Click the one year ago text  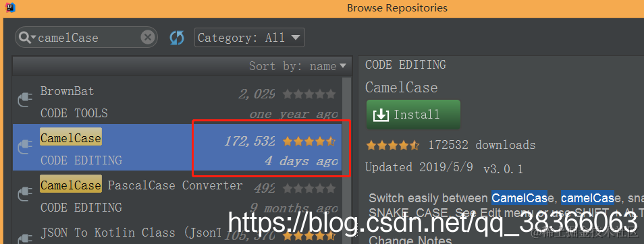point(293,115)
